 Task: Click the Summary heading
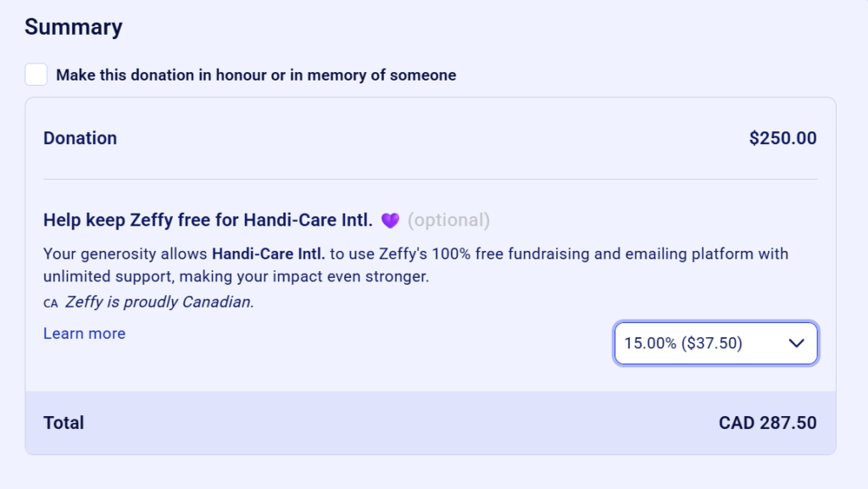tap(74, 27)
